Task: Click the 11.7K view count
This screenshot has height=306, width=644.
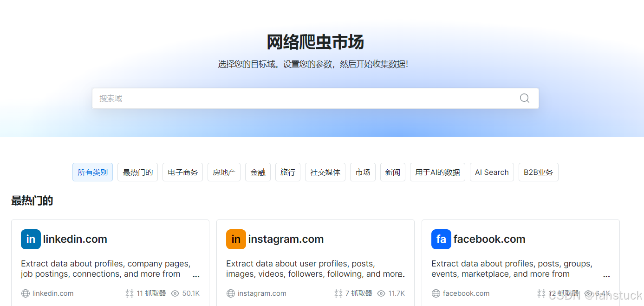Action: pyautogui.click(x=397, y=293)
